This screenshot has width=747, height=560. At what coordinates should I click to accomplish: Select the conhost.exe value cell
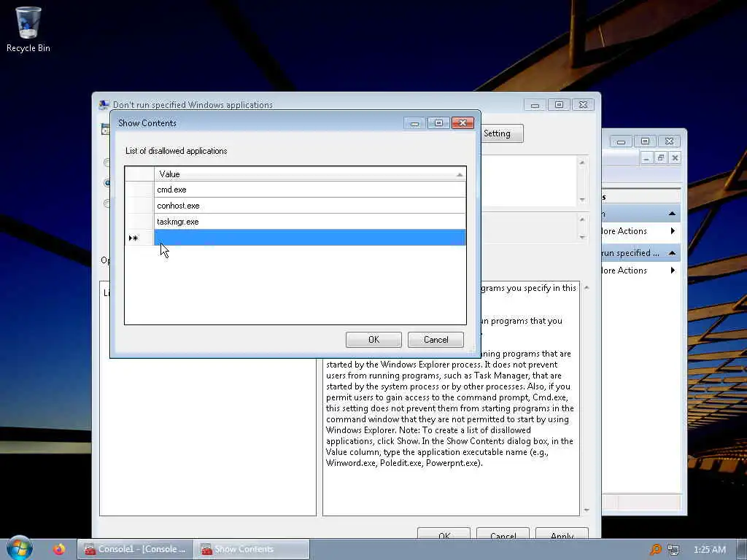pos(309,206)
